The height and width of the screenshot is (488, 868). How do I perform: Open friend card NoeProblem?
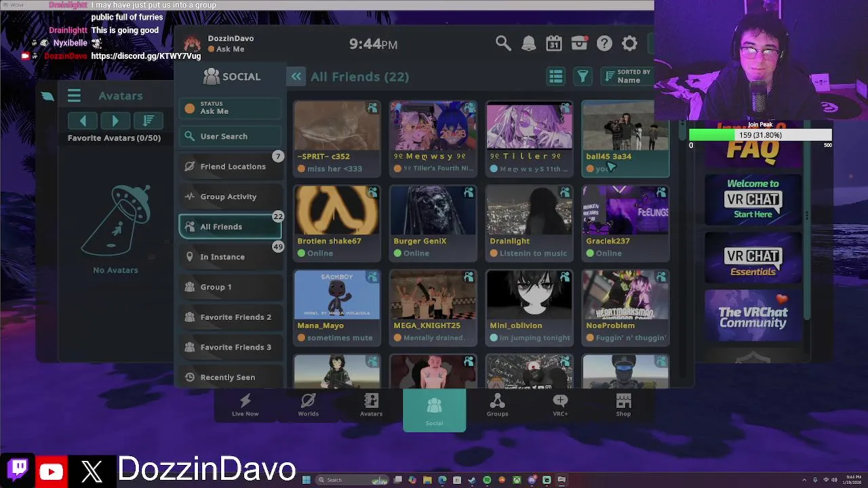coord(625,308)
